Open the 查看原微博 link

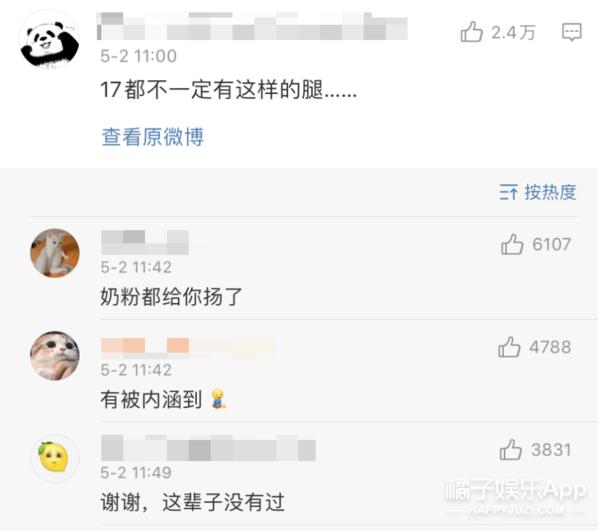[152, 137]
